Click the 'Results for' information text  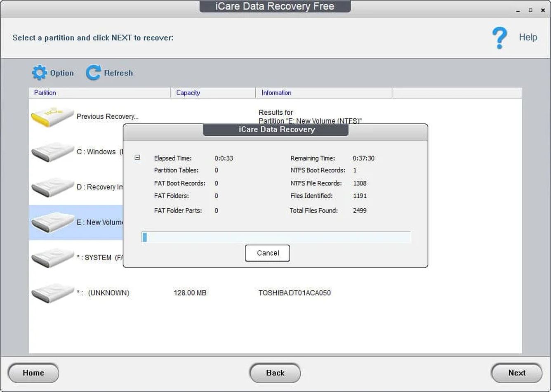pos(275,112)
